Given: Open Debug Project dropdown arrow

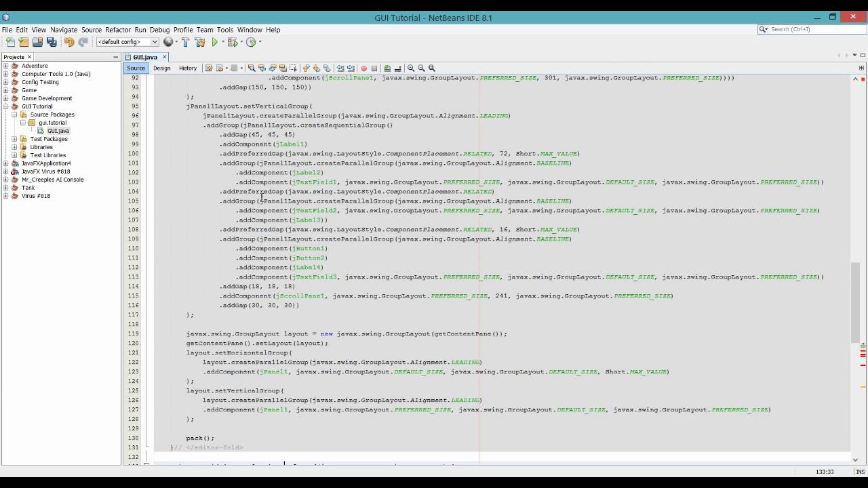Looking at the screenshot, I should [x=241, y=42].
